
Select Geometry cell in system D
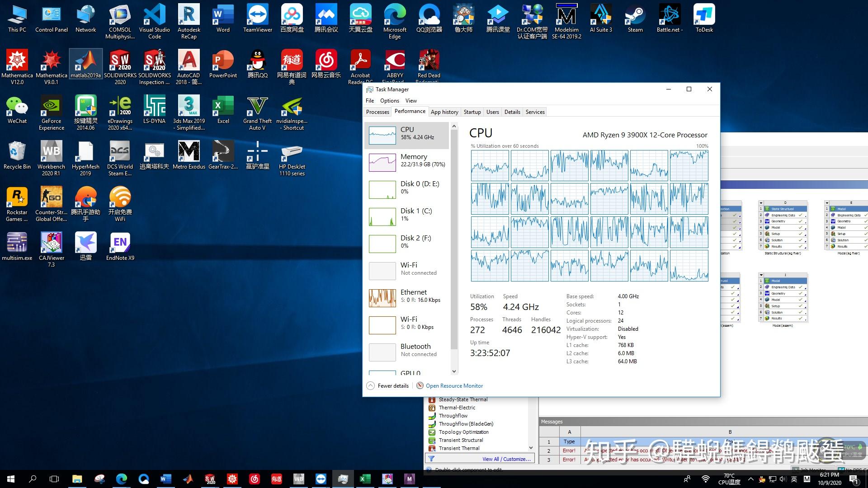pyautogui.click(x=785, y=221)
